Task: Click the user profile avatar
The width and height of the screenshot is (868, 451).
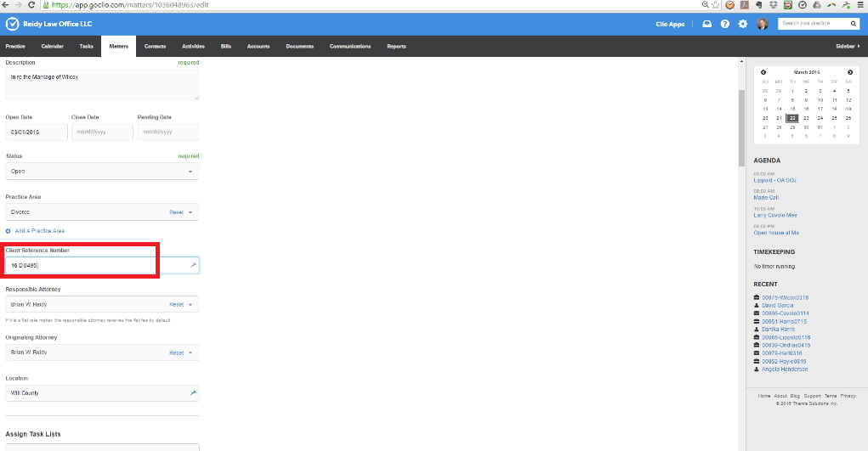Action: tap(762, 24)
